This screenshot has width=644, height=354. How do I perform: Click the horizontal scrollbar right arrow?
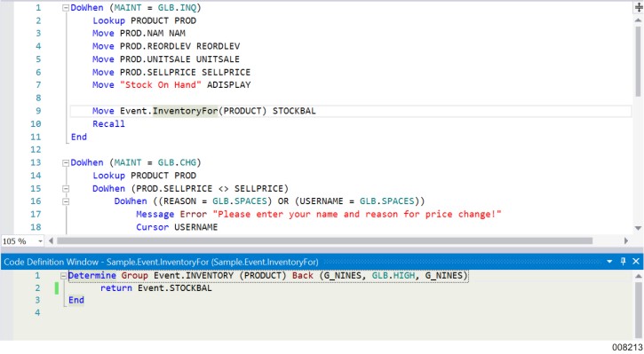pos(626,240)
